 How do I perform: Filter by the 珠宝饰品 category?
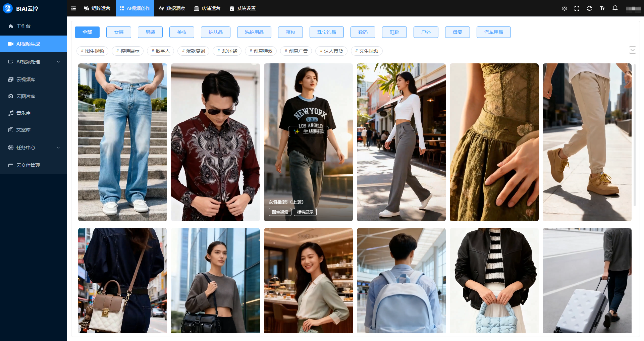(x=327, y=32)
